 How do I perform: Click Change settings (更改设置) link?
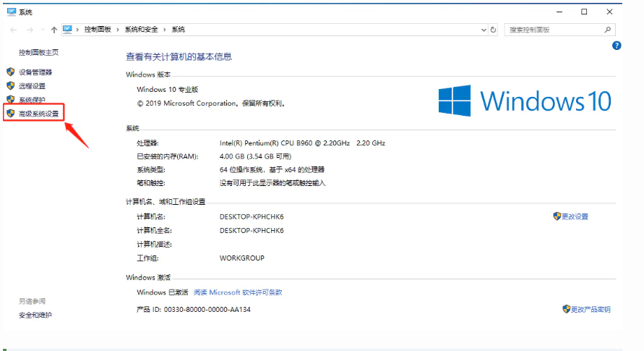click(x=575, y=216)
